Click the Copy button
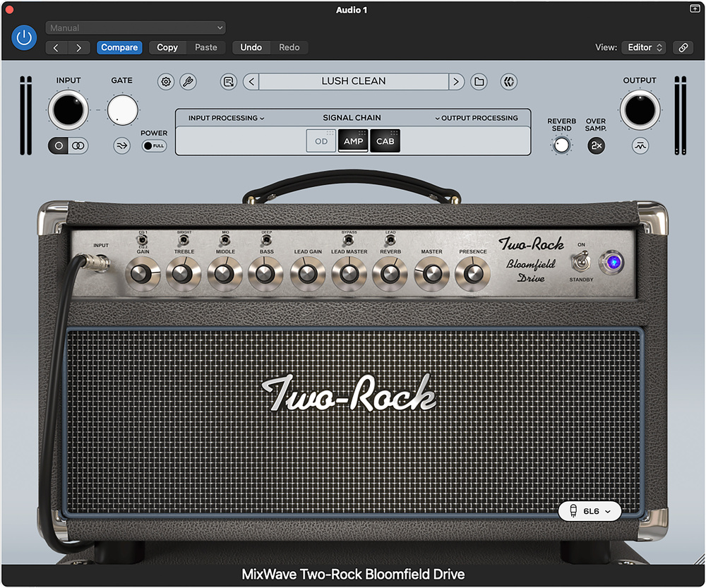The width and height of the screenshot is (706, 588). point(167,48)
